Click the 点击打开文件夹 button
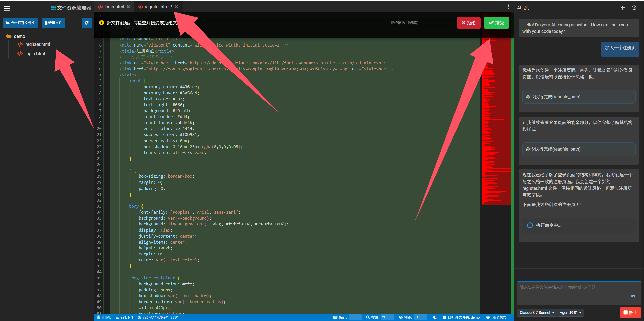Image resolution: width=644 pixels, height=321 pixels. point(20,23)
